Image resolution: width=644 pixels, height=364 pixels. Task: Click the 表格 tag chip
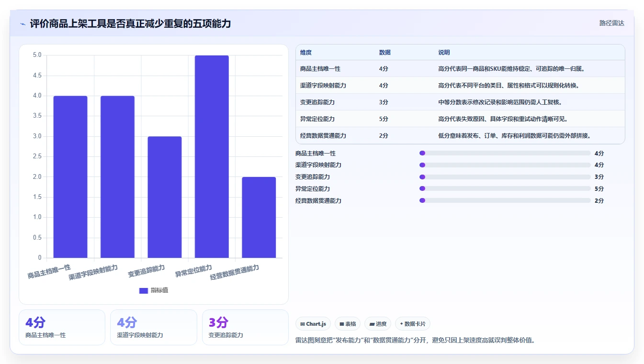[x=348, y=324]
